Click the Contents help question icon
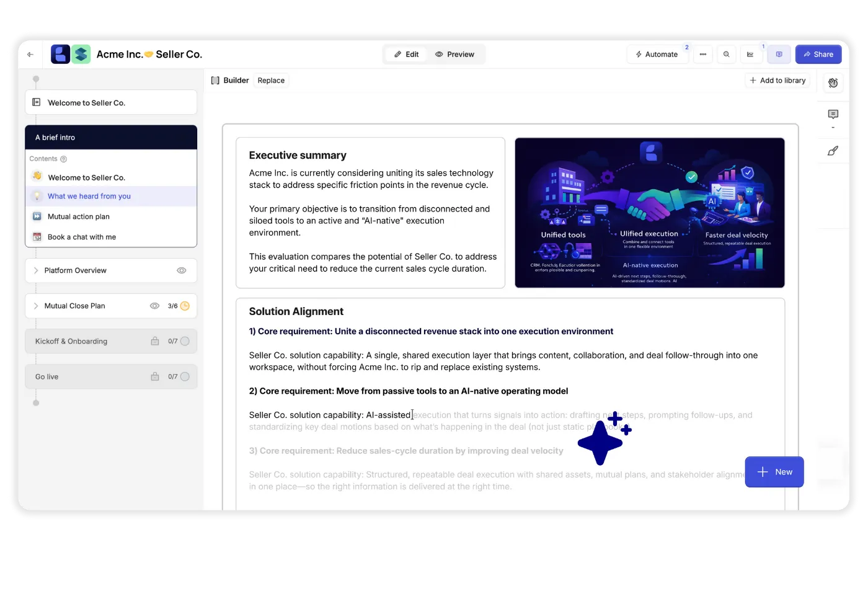868x614 pixels. click(x=63, y=159)
